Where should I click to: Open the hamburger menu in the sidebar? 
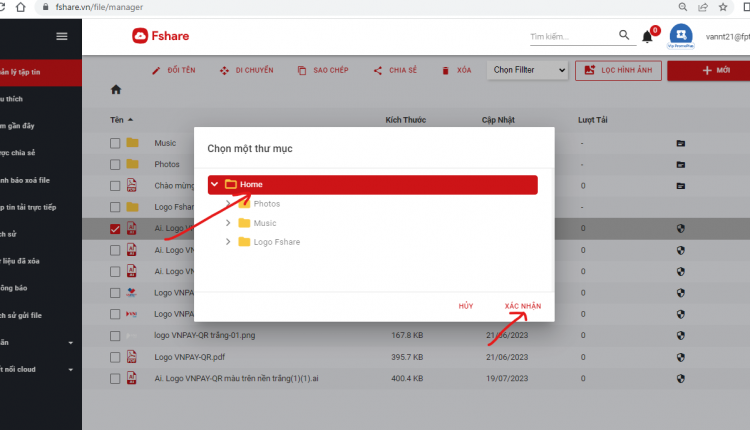(62, 36)
